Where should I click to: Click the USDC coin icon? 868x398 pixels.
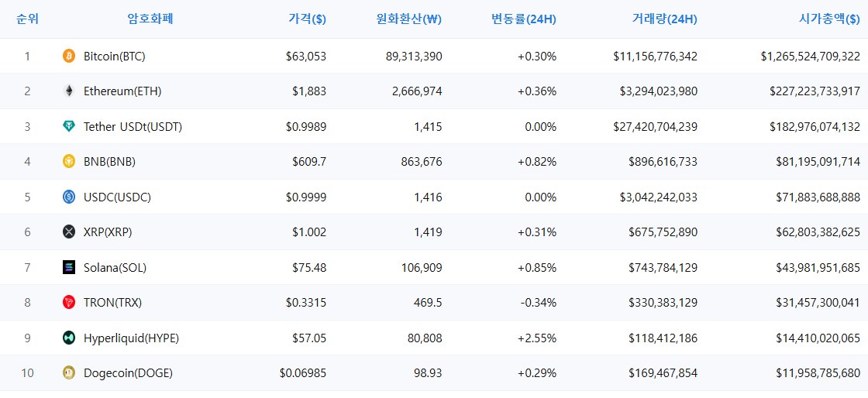click(69, 197)
